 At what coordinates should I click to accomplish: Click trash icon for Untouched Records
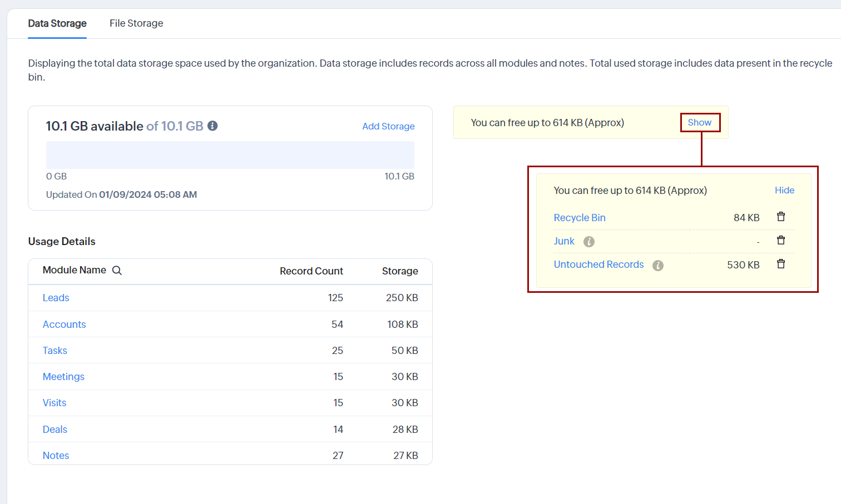pyautogui.click(x=781, y=264)
